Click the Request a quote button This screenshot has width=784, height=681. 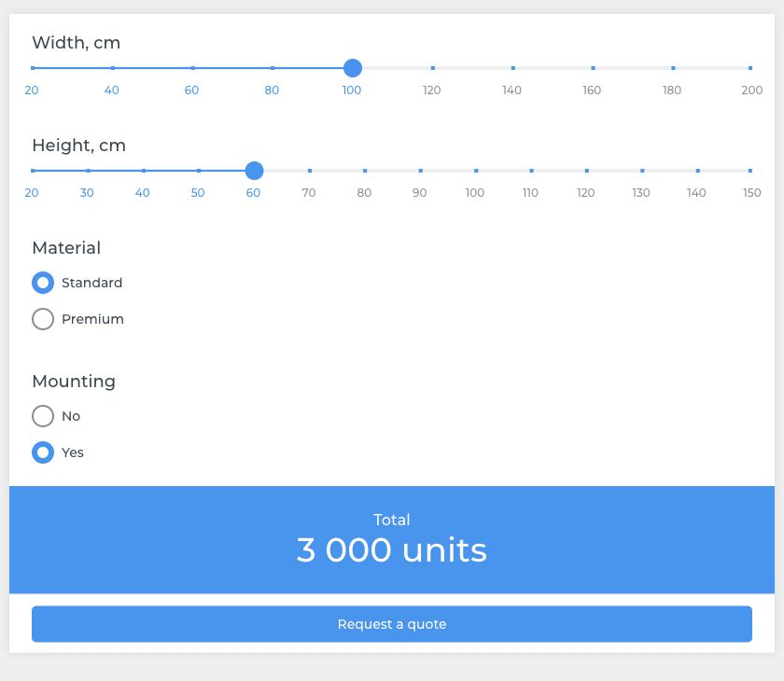coord(391,624)
